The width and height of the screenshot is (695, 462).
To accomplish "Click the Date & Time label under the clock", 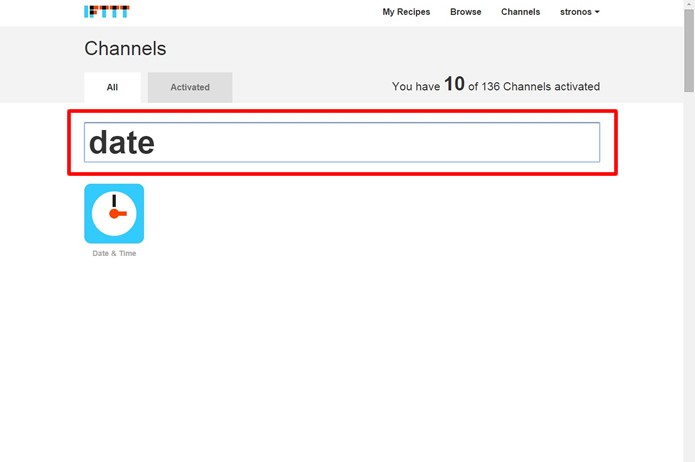I will (114, 253).
